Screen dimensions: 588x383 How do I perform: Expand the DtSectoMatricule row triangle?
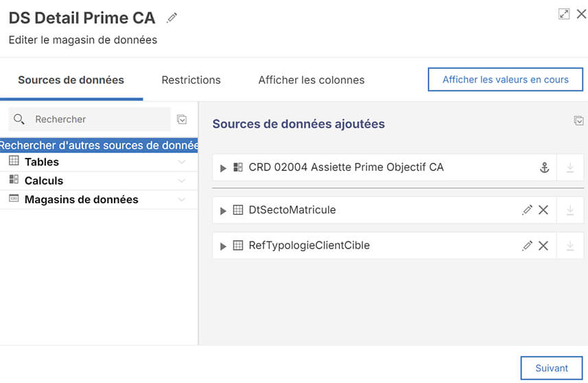pos(223,211)
